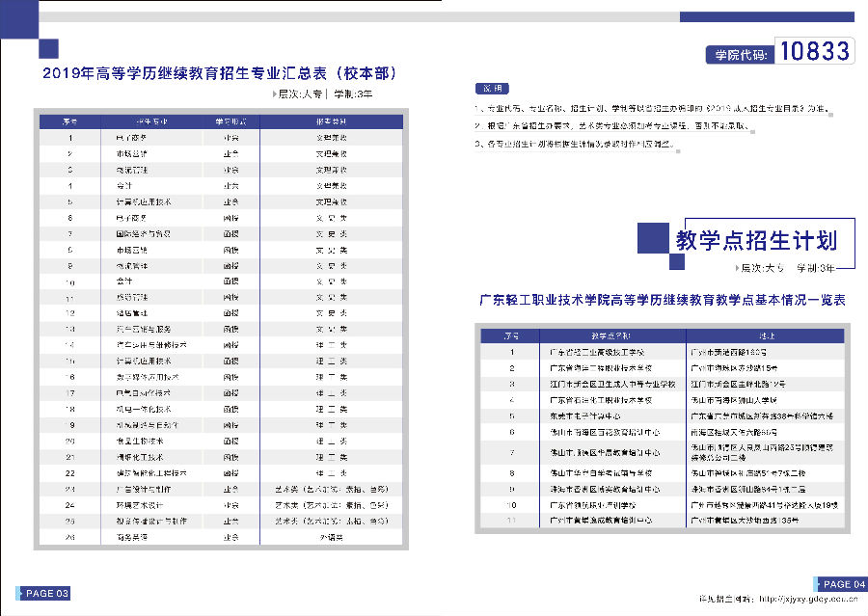This screenshot has height=616, width=868.
Task: Click the 广东轻工职业技术学院 teaching points table title
Action: tap(663, 301)
